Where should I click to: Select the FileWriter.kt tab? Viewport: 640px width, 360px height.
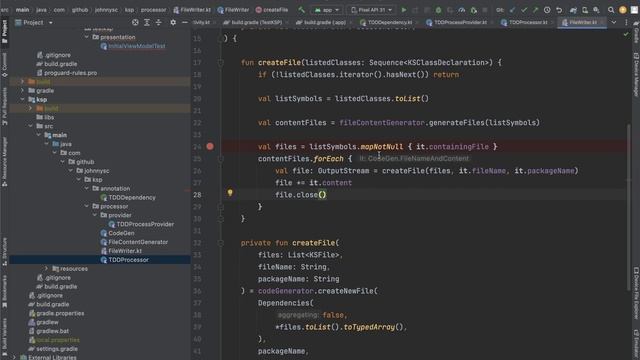582,22
